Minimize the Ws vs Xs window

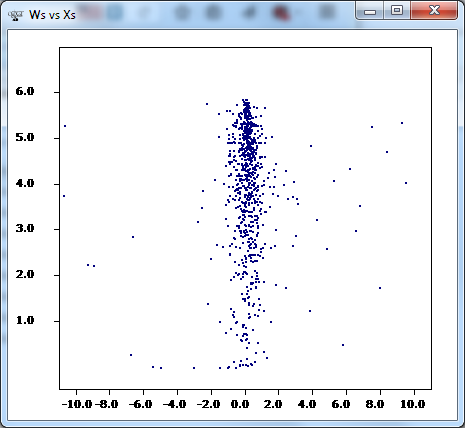click(370, 11)
